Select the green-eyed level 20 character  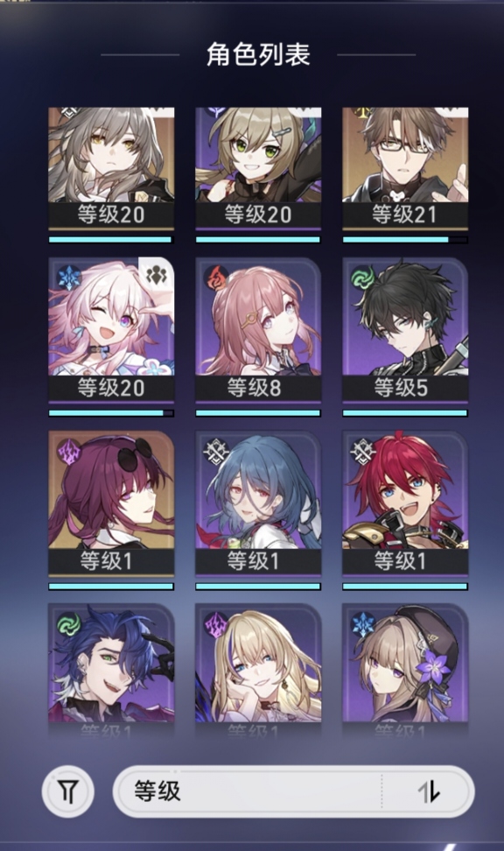coord(258,168)
